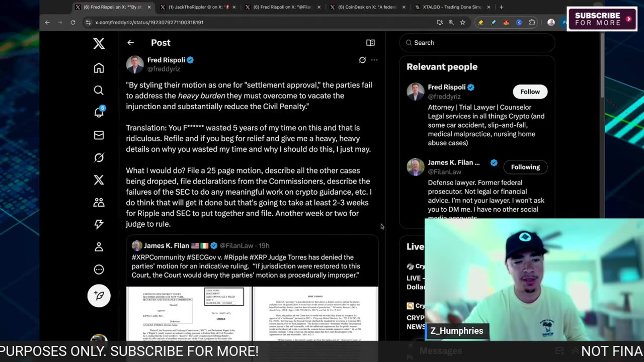Bookmark this page with the star icon
Viewport: 644px width, 362px height.
click(x=463, y=22)
